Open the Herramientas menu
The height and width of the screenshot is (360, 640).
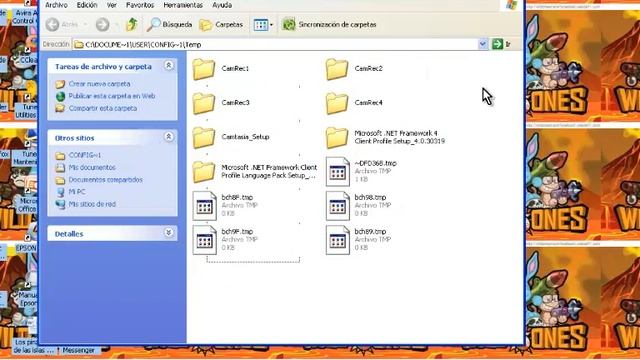point(183,5)
